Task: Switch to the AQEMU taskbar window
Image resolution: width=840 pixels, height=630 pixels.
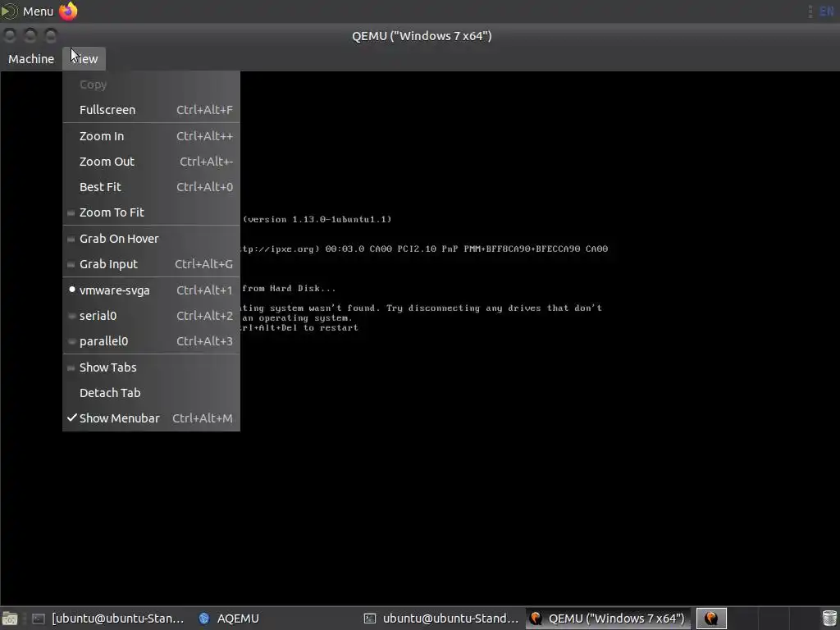Action: 230,619
